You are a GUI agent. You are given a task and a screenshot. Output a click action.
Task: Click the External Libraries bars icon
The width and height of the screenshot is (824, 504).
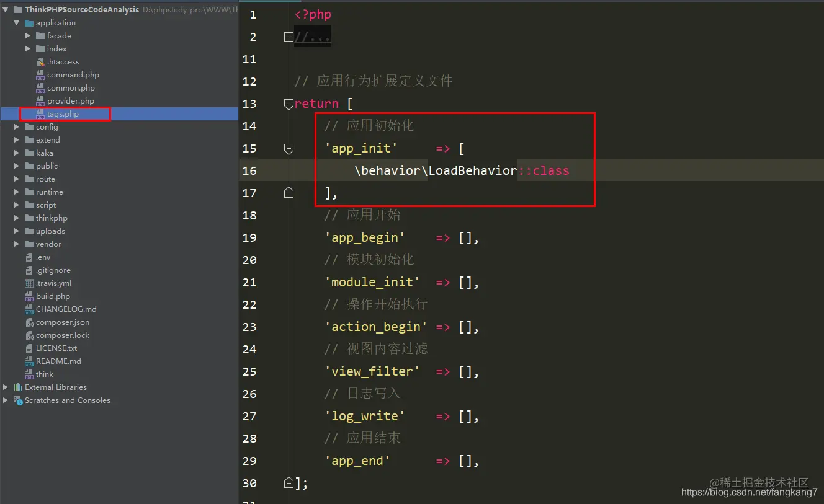(x=18, y=387)
